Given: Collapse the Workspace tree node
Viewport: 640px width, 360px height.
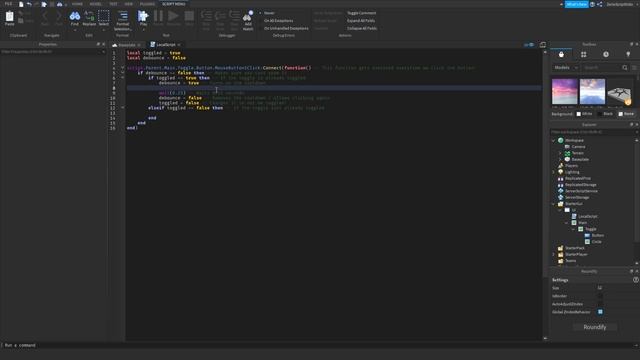Looking at the screenshot, I should [x=553, y=140].
